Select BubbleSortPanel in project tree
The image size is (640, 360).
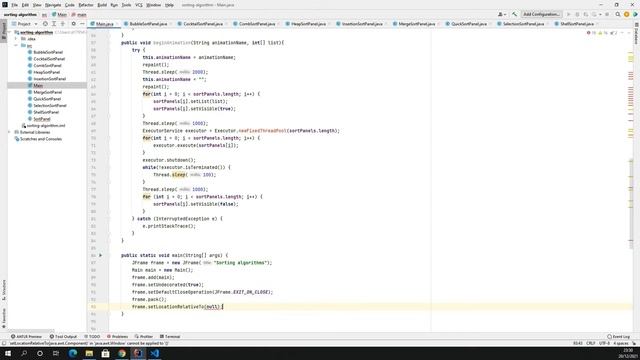(x=48, y=52)
